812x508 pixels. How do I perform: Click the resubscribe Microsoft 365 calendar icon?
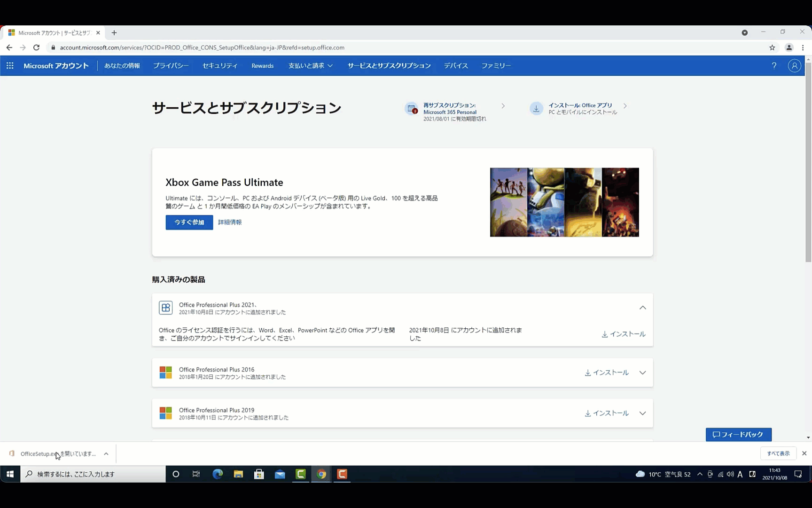(412, 109)
